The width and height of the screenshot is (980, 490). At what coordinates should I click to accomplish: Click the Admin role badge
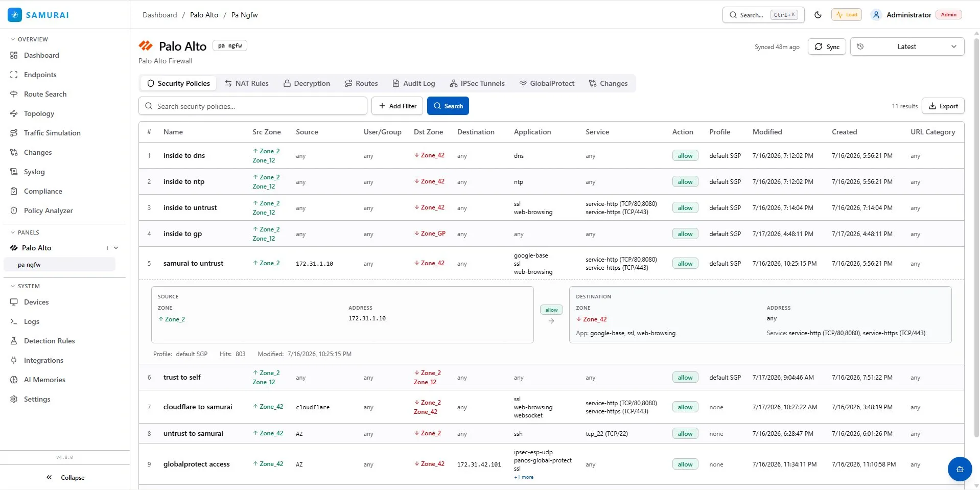pos(948,15)
